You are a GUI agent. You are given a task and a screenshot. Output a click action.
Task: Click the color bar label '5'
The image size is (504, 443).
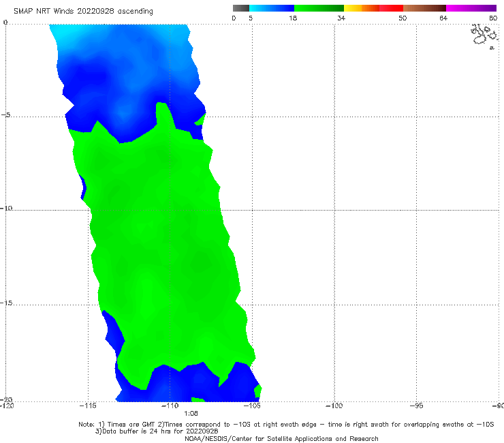coord(251,18)
